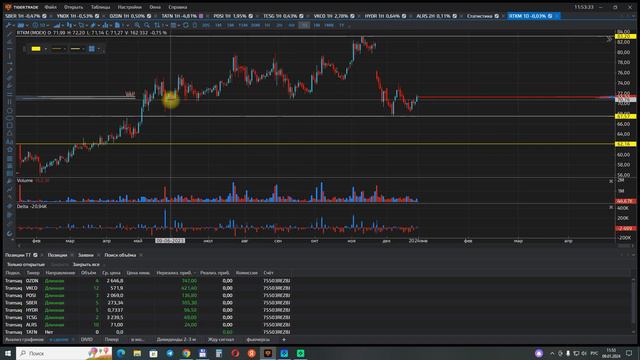Open the Таблицы menu
The image size is (640, 360).
coord(100,7)
